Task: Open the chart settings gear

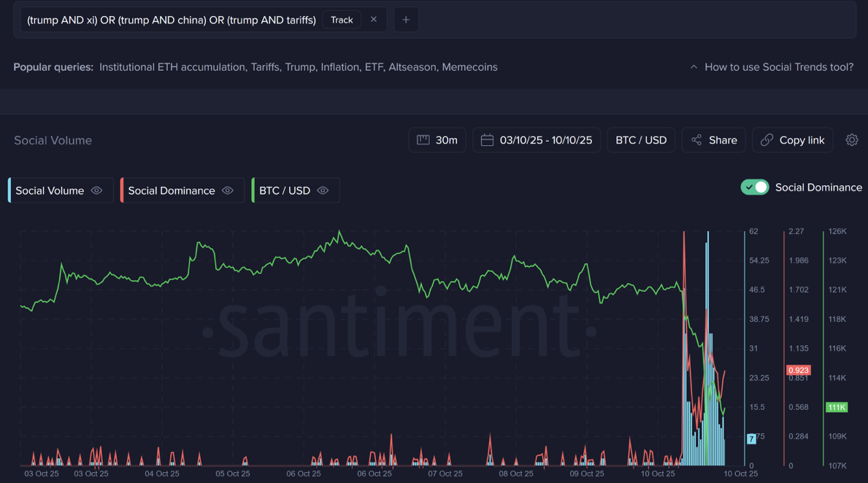Action: click(851, 139)
